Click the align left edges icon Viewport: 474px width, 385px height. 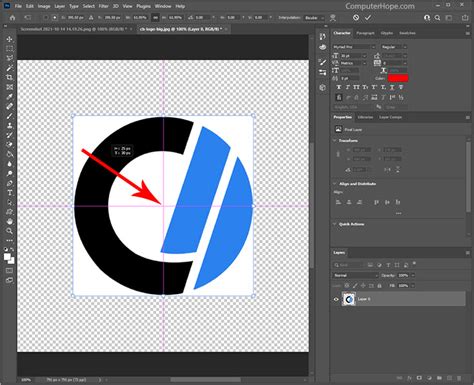[x=339, y=202]
